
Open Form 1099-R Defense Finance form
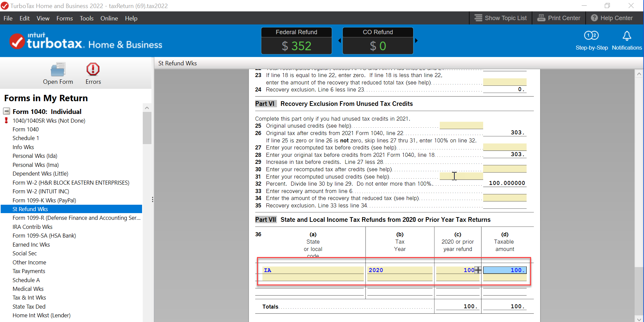tap(76, 218)
